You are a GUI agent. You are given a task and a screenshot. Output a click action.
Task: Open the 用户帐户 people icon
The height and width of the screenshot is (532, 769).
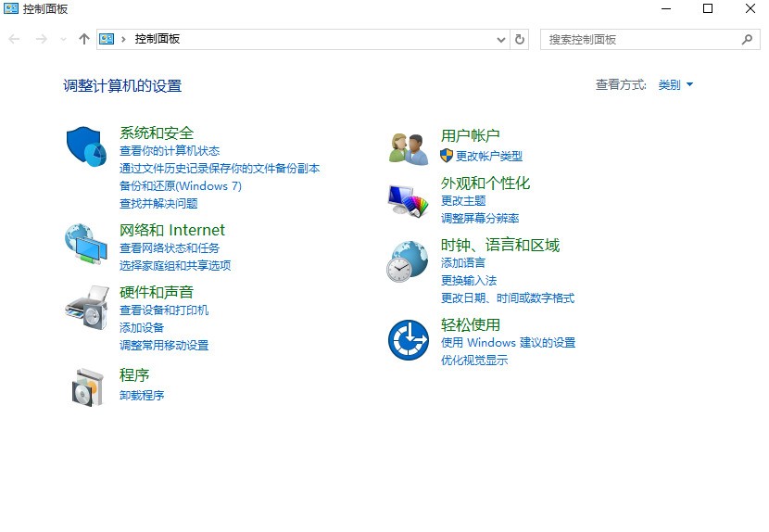coord(409,148)
